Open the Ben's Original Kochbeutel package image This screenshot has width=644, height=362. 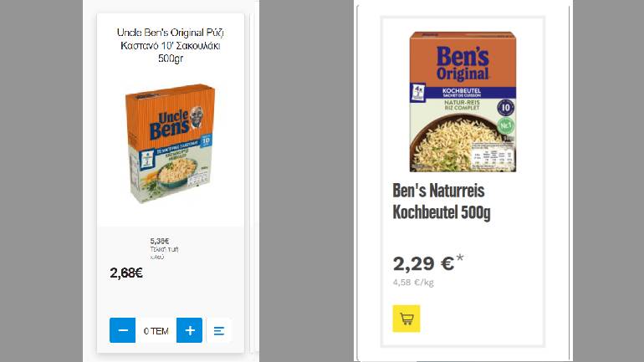[x=463, y=102]
